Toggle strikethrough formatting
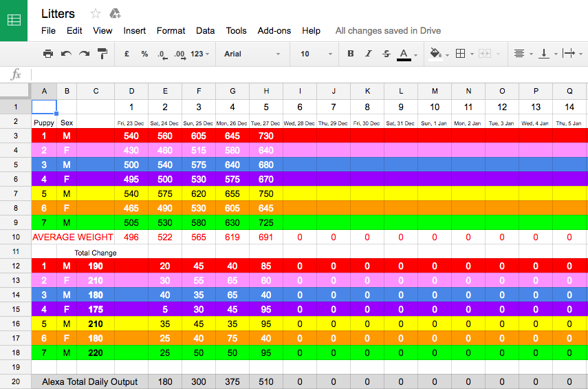Image resolution: width=588 pixels, height=389 pixels. point(386,54)
